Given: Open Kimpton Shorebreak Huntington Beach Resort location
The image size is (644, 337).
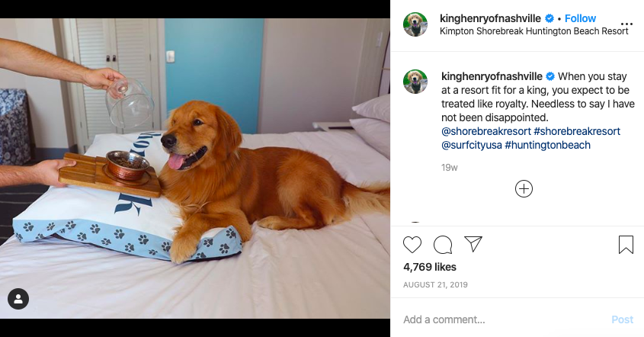Looking at the screenshot, I should pos(534,31).
